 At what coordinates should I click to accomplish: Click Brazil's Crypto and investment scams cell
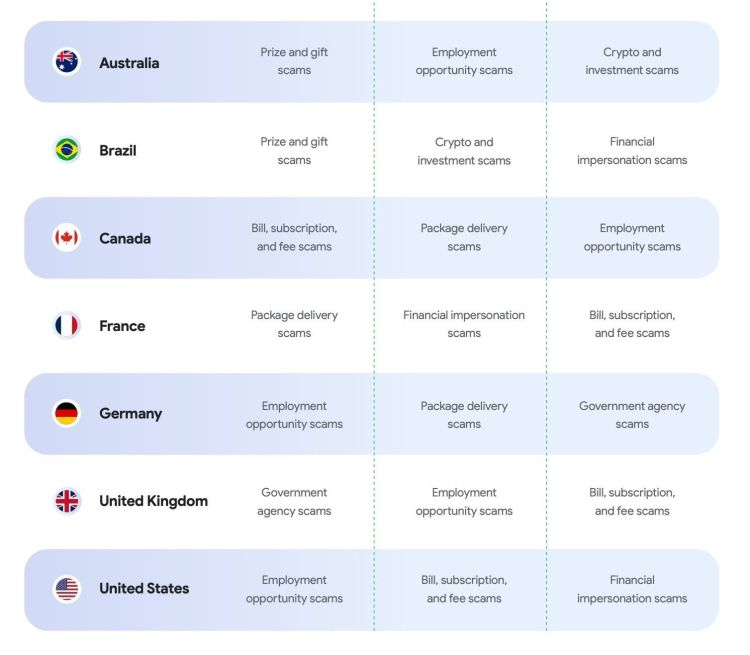point(464,151)
